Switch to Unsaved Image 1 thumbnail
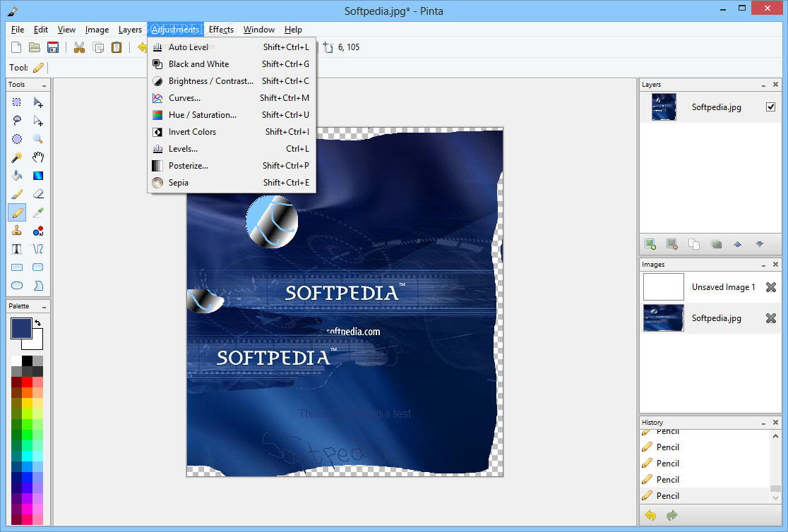The width and height of the screenshot is (788, 532). 663,287
